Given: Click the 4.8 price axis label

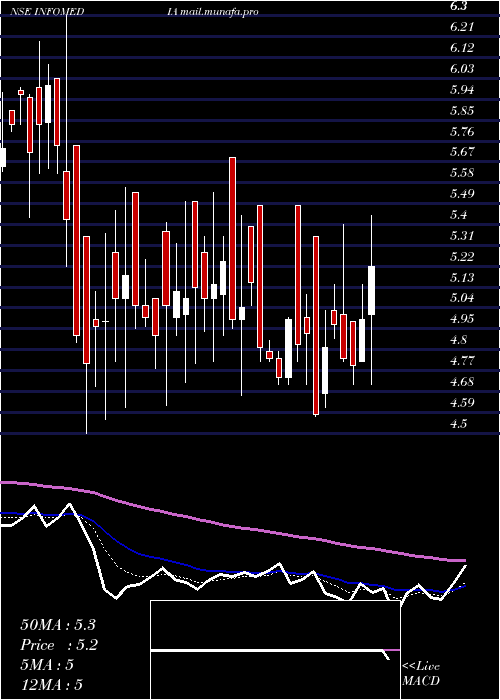Looking at the screenshot, I should 459,340.
